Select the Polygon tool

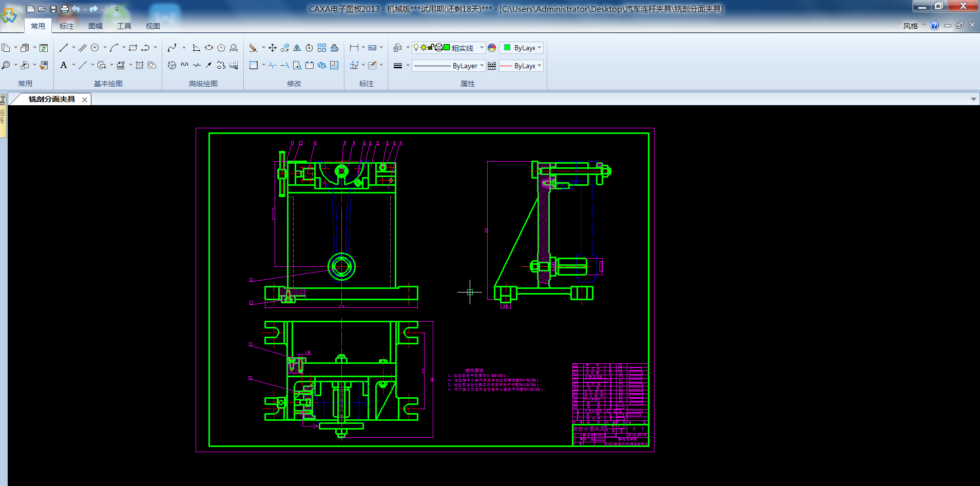[x=221, y=48]
